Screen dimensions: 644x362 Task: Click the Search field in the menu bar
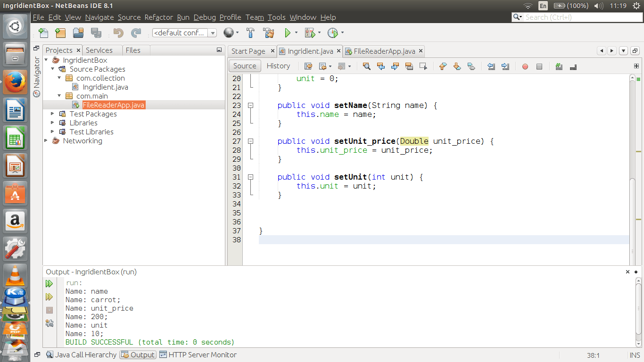click(580, 17)
